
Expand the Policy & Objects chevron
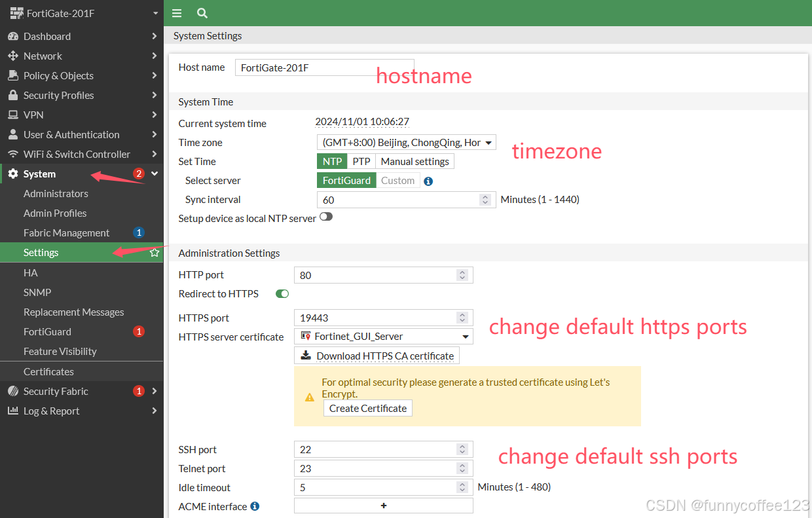tap(155, 75)
